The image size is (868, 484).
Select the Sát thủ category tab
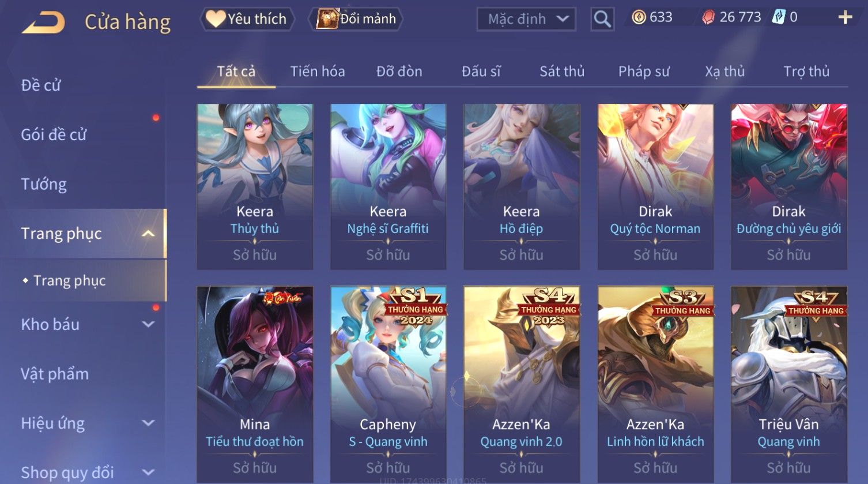pyautogui.click(x=562, y=72)
